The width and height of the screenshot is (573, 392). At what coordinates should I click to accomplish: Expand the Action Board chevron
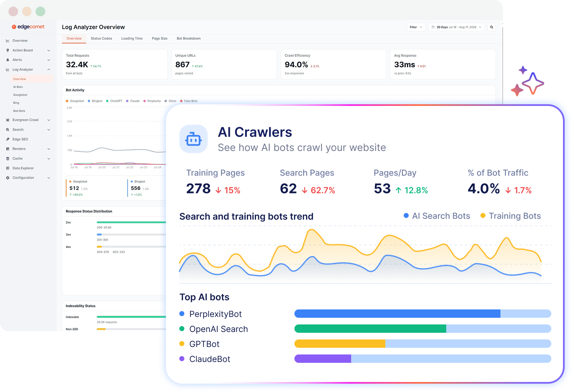pyautogui.click(x=49, y=50)
